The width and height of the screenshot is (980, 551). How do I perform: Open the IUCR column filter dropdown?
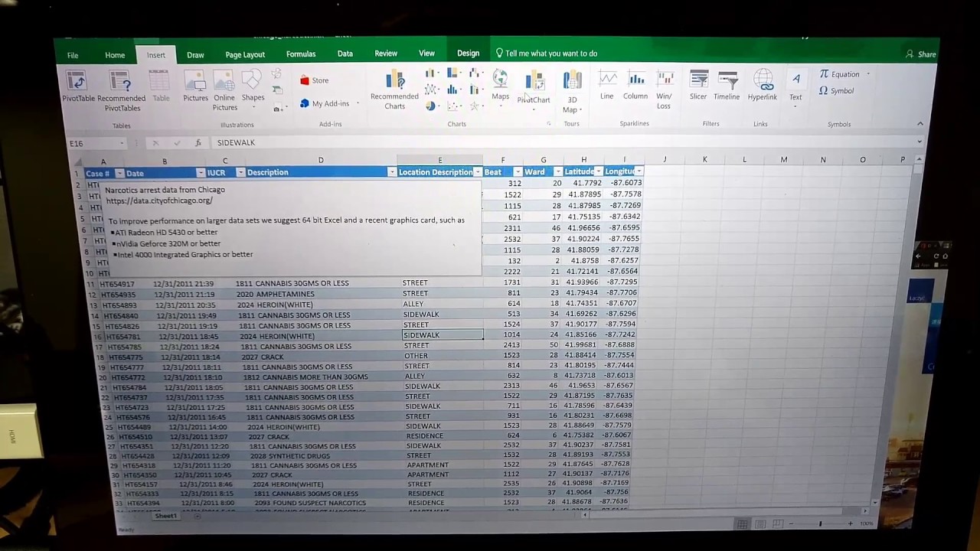click(x=240, y=173)
